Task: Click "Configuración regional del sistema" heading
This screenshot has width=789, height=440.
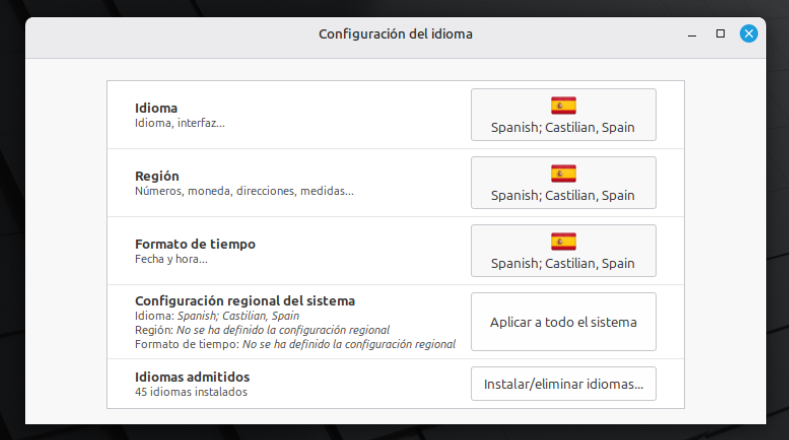Action: [x=245, y=300]
